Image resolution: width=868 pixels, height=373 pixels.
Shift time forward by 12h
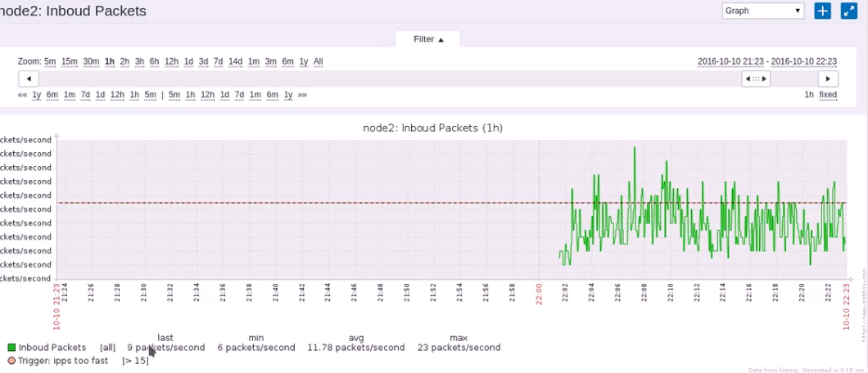(x=208, y=95)
